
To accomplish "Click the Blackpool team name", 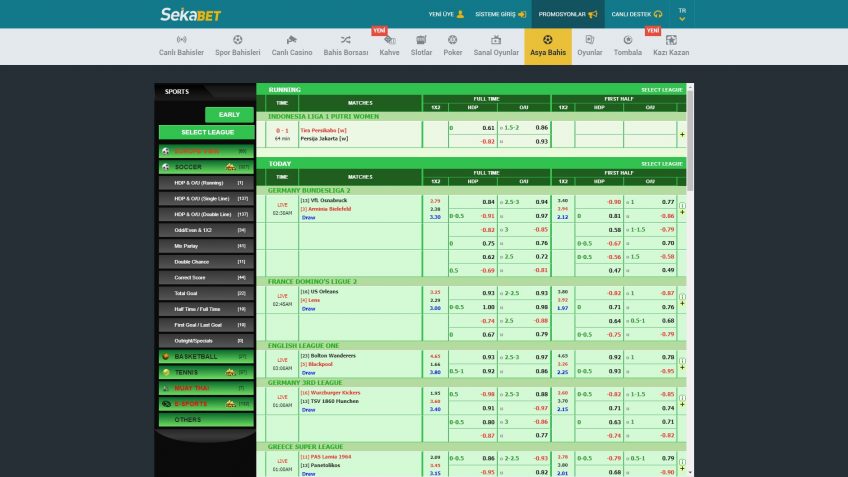I will pos(320,364).
